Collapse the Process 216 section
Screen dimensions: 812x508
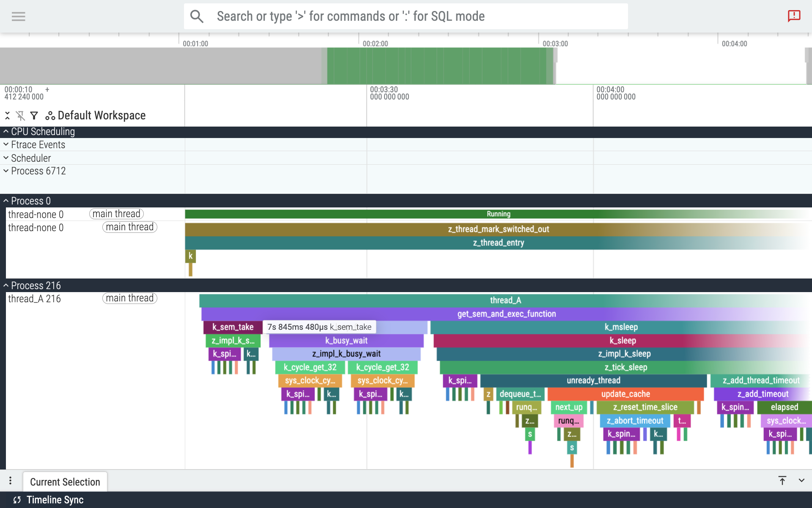[x=5, y=285]
